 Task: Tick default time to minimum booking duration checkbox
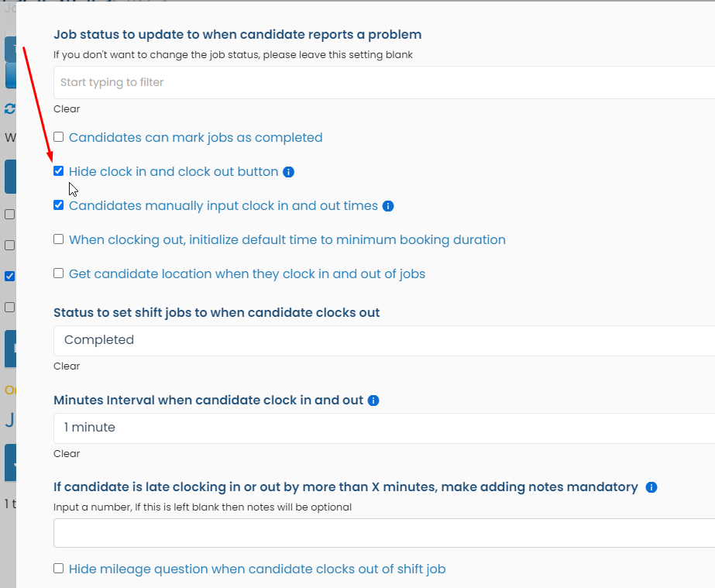pos(58,239)
